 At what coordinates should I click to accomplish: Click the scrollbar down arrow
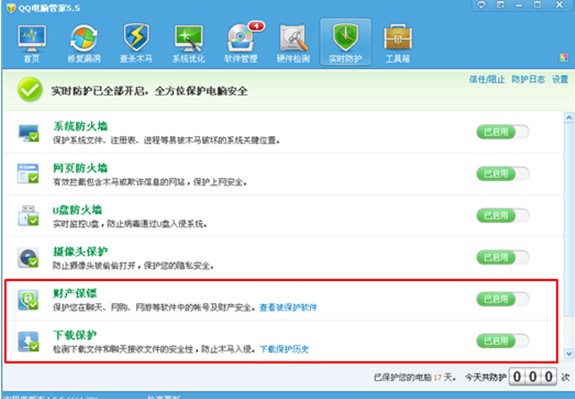569,354
